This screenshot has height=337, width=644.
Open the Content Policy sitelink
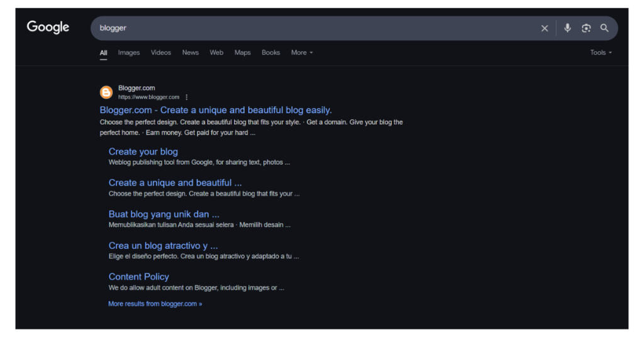pyautogui.click(x=138, y=277)
